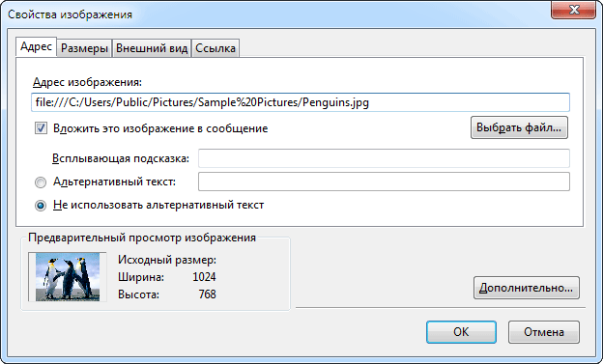Open the Внешний вид tab
The height and width of the screenshot is (364, 603).
[x=152, y=48]
